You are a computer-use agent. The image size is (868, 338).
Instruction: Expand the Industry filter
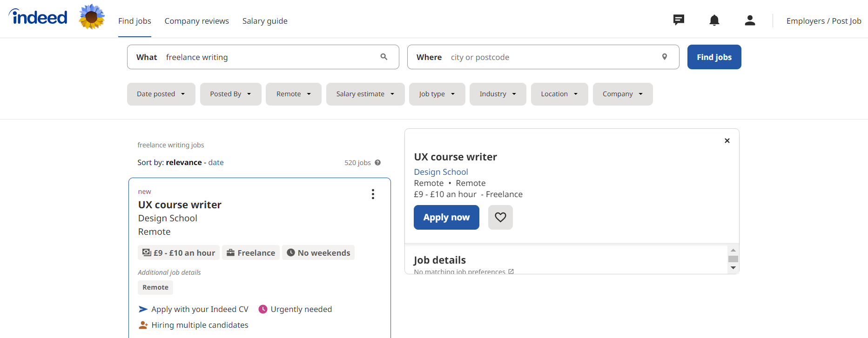point(498,94)
